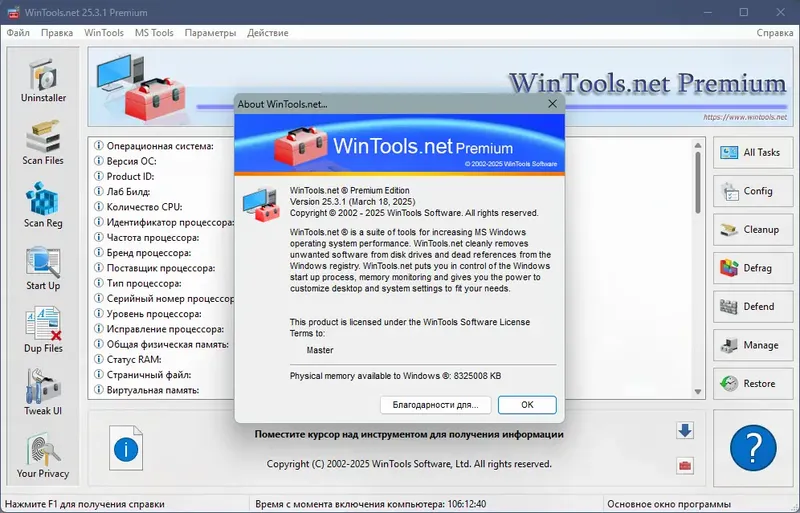The height and width of the screenshot is (513, 800).
Task: Open the Файл menu
Action: 18,33
